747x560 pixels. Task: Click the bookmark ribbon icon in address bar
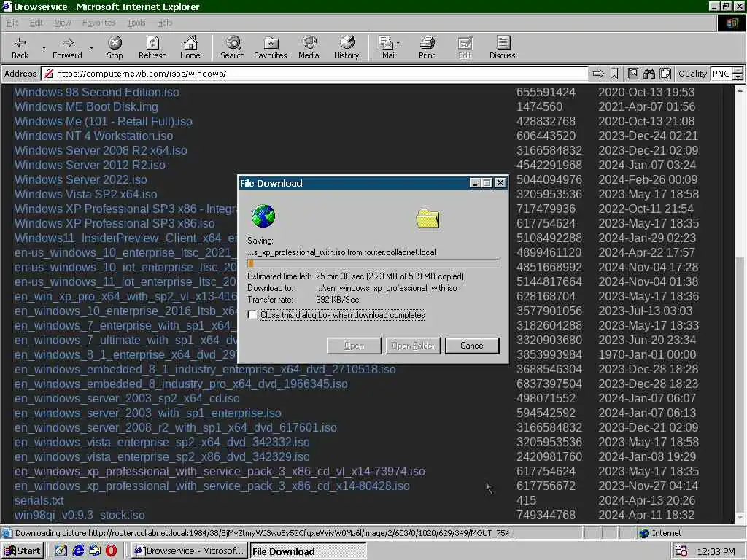click(x=614, y=74)
